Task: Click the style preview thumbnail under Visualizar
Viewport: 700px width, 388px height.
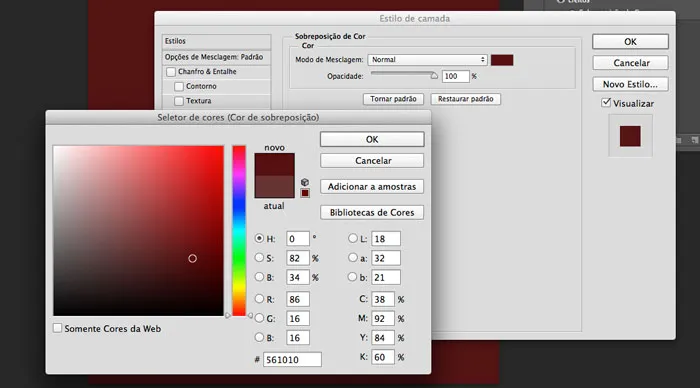Action: 630,136
